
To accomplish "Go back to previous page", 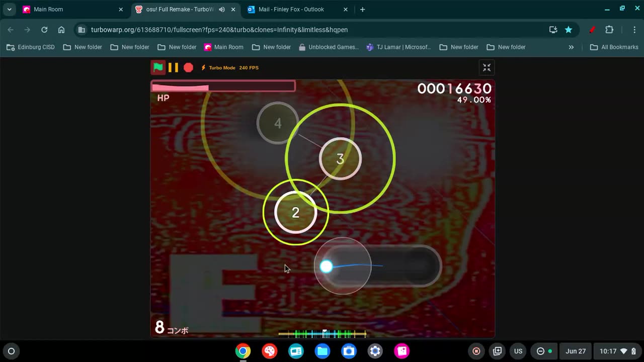I will (x=11, y=30).
